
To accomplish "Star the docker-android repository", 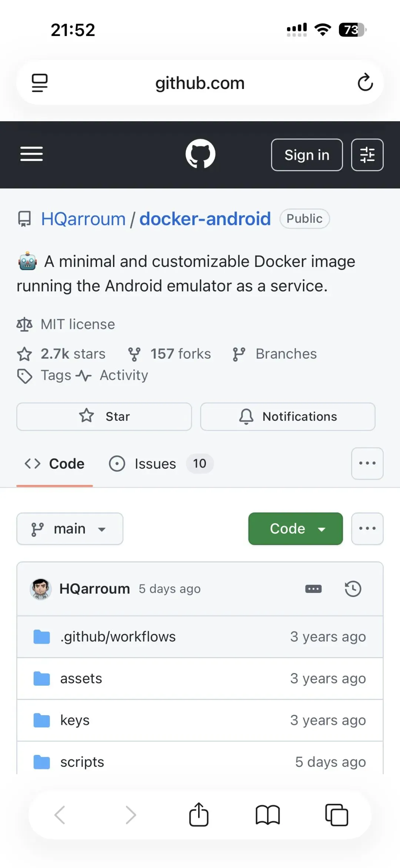I will coord(104,417).
